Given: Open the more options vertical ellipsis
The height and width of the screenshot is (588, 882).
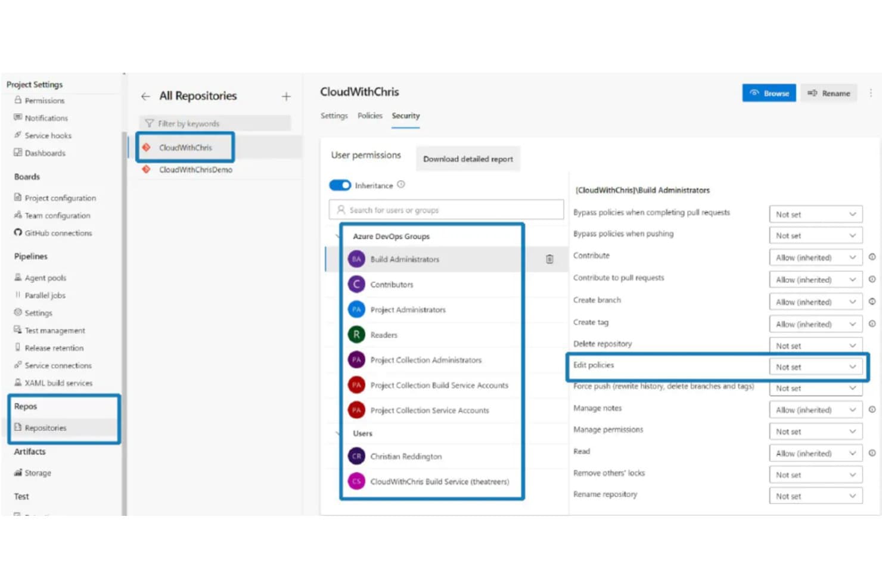Looking at the screenshot, I should (871, 93).
